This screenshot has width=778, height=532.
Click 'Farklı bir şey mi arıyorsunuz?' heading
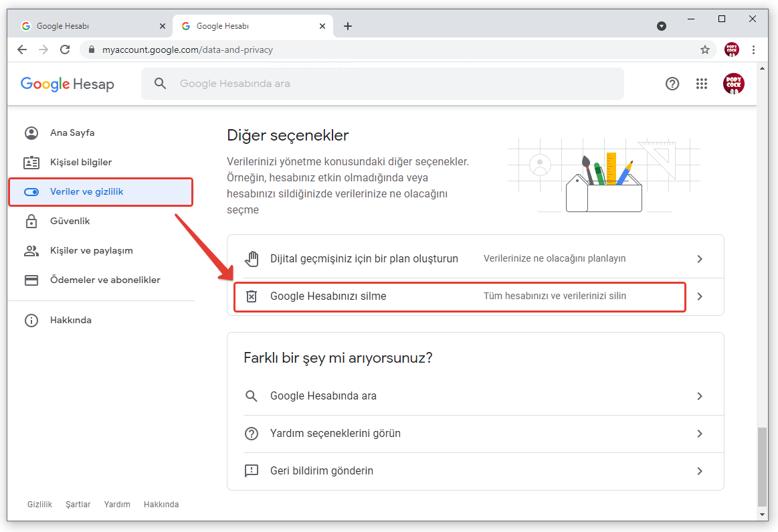[338, 358]
